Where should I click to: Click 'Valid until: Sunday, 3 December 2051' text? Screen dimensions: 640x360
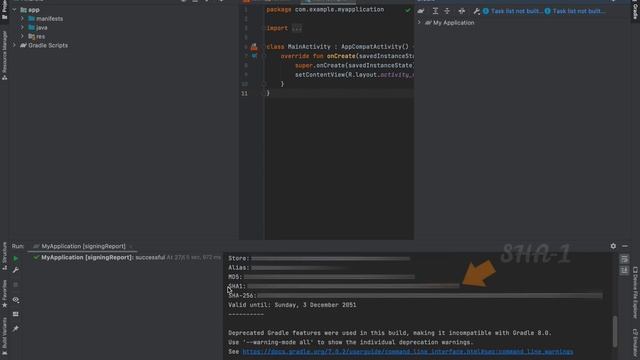[x=292, y=305]
